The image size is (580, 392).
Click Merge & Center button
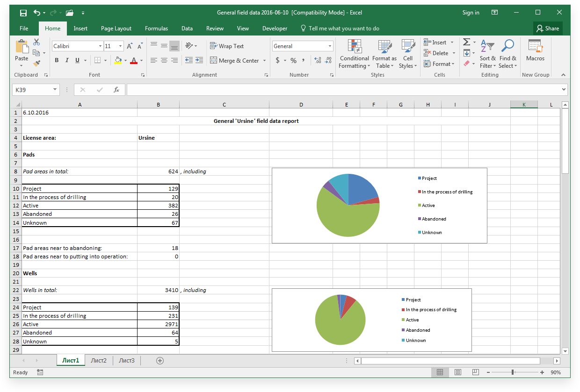234,60
